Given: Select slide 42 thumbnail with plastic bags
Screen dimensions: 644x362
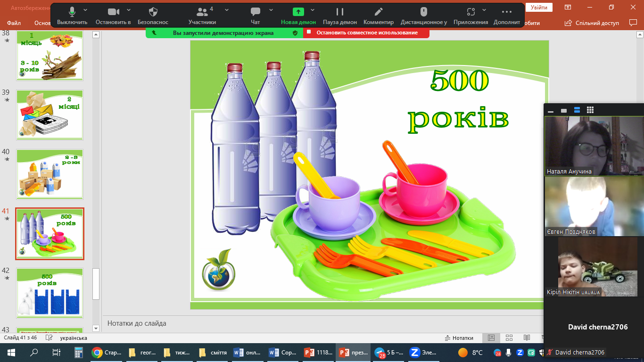Looking at the screenshot, I should [x=50, y=293].
